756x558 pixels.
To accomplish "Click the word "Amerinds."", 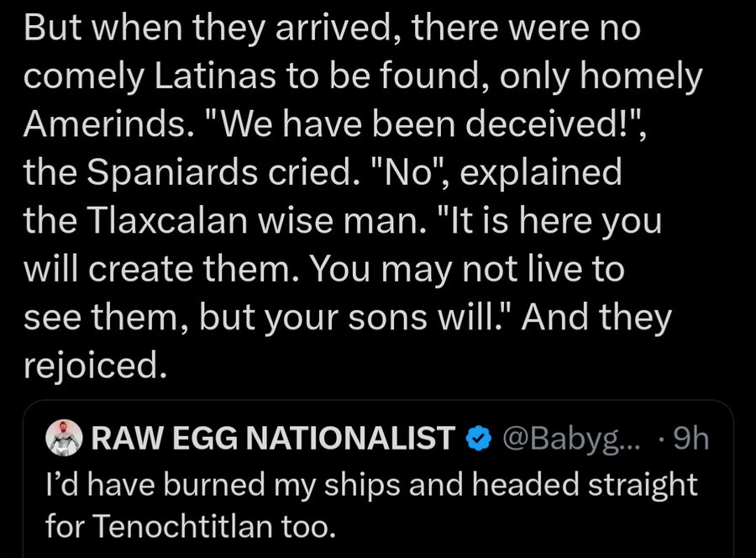I will tap(106, 124).
